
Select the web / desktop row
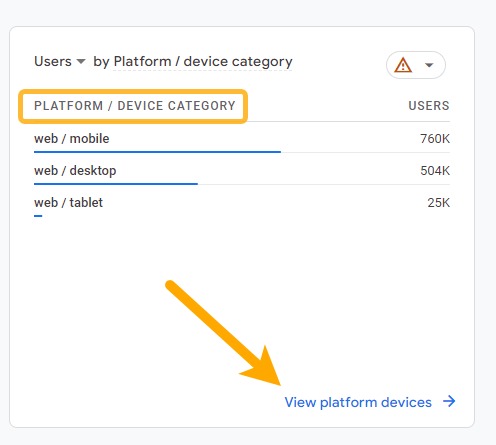pos(242,171)
